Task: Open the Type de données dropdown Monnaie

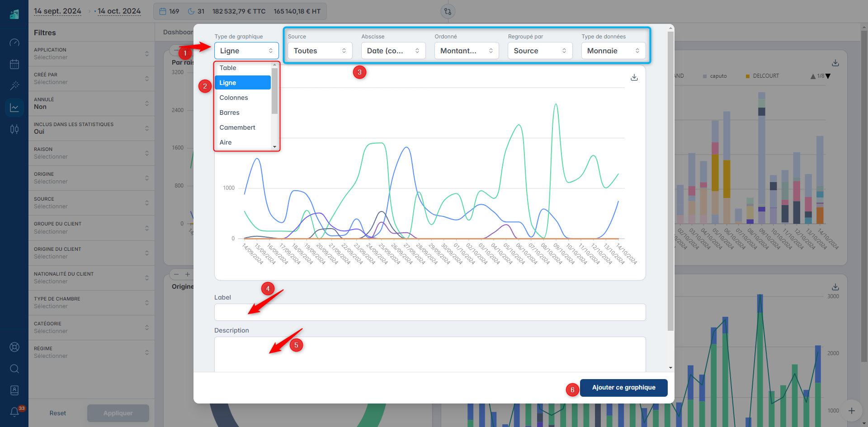Action: pos(613,51)
